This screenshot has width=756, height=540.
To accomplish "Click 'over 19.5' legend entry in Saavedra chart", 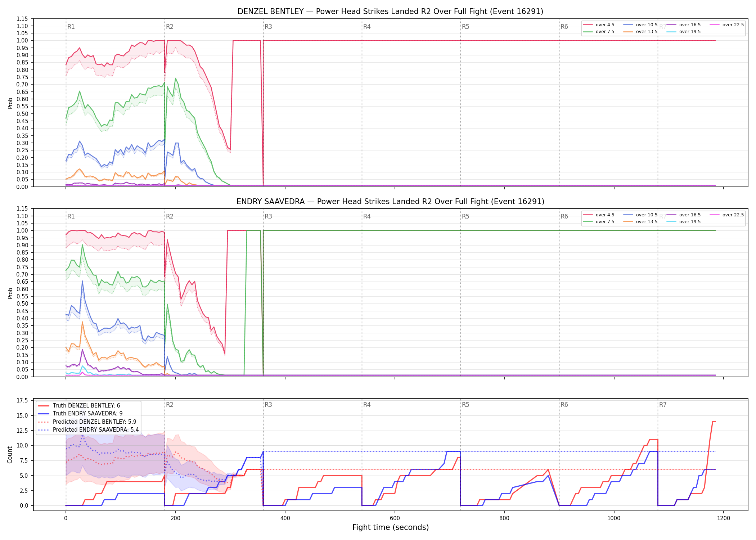I will (x=683, y=222).
